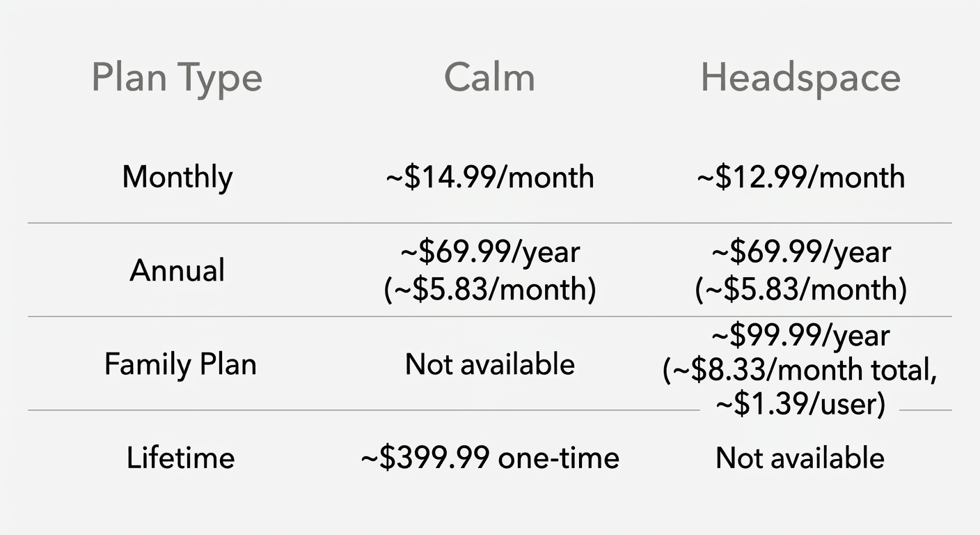Screen dimensions: 980x535
Task: Select the Annual row label
Action: click(x=177, y=270)
